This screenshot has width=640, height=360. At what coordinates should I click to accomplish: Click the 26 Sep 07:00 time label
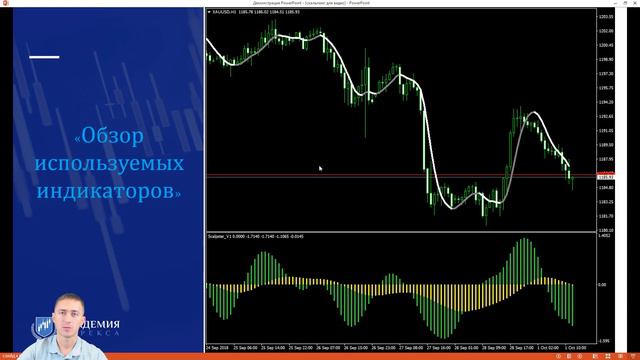pyautogui.click(x=328, y=348)
